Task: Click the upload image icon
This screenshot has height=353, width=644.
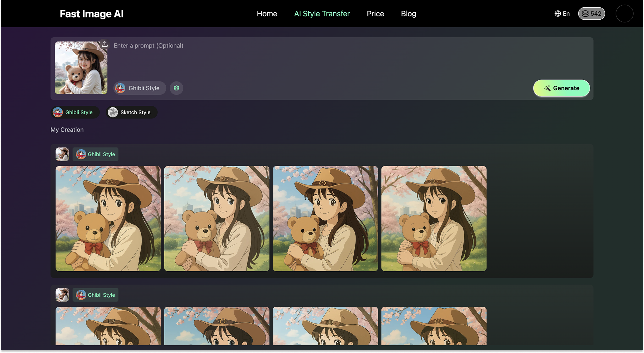Action: coord(105,44)
